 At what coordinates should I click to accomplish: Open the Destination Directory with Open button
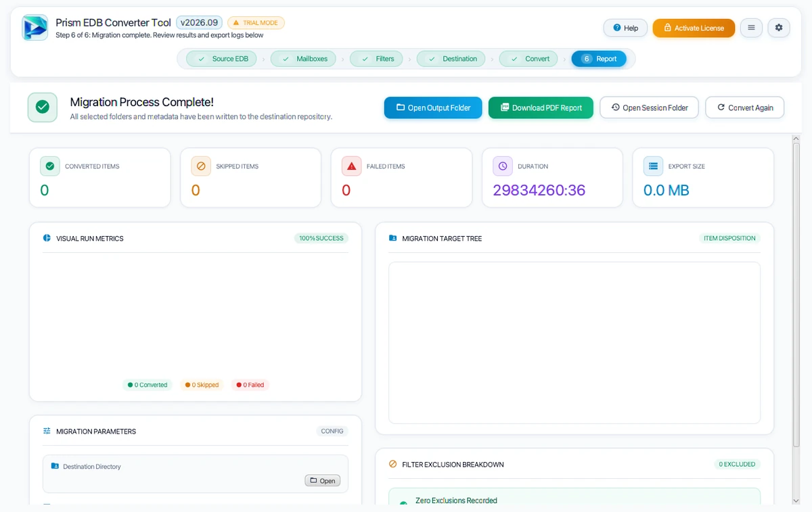point(322,481)
